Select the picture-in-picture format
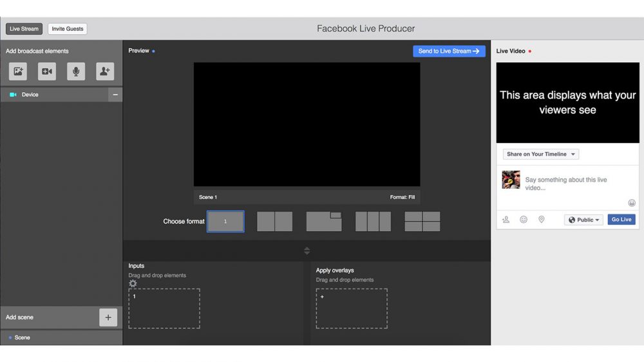This screenshot has height=362, width=644. (x=324, y=222)
